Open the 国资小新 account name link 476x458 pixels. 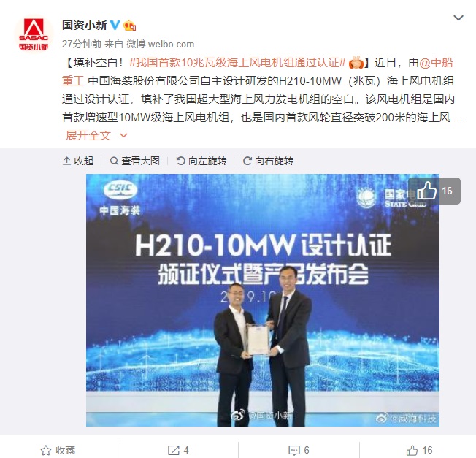pos(85,26)
